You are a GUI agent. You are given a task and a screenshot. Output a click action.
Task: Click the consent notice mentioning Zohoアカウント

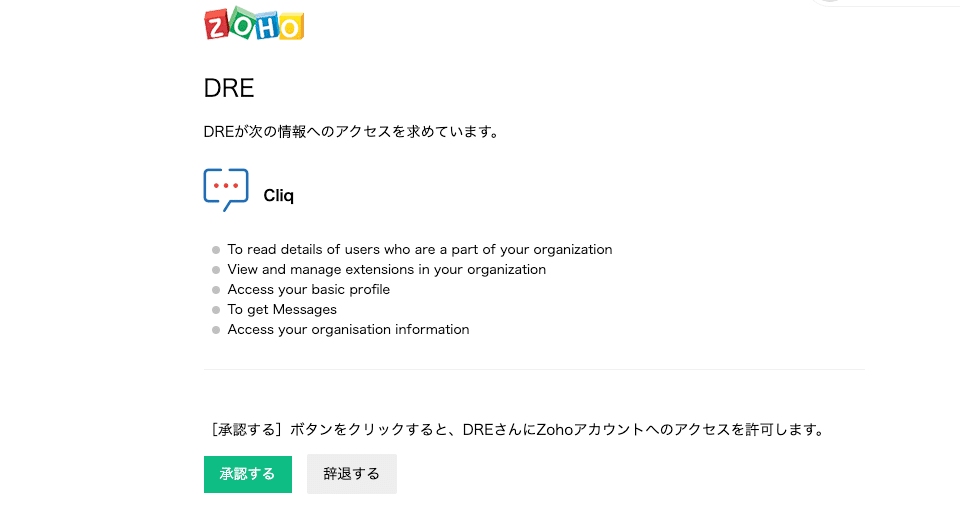[x=517, y=429]
